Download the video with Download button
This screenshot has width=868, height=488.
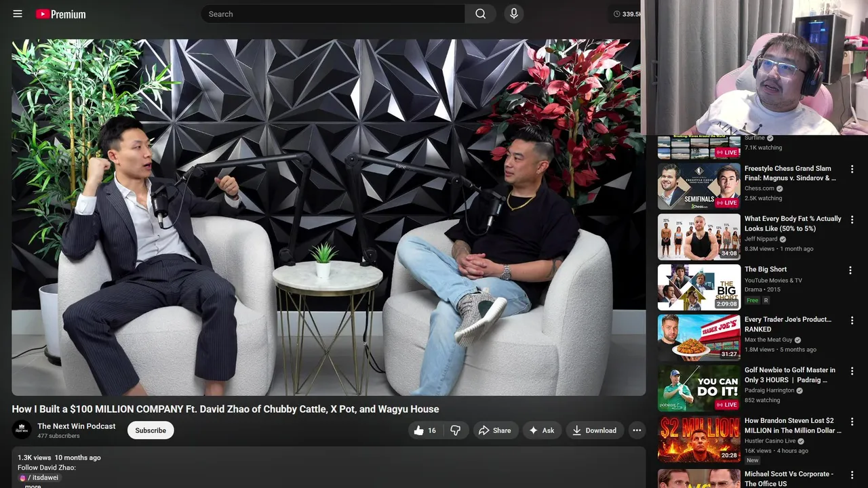coord(594,430)
